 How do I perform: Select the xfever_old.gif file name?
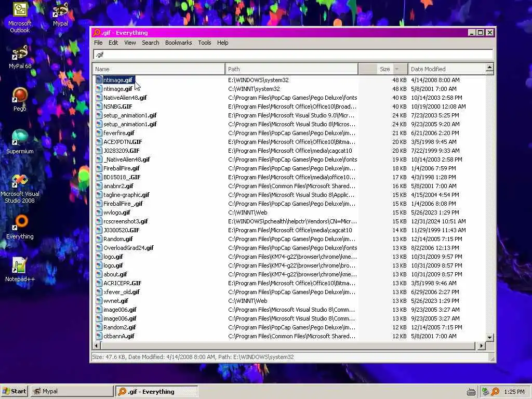pos(122,292)
